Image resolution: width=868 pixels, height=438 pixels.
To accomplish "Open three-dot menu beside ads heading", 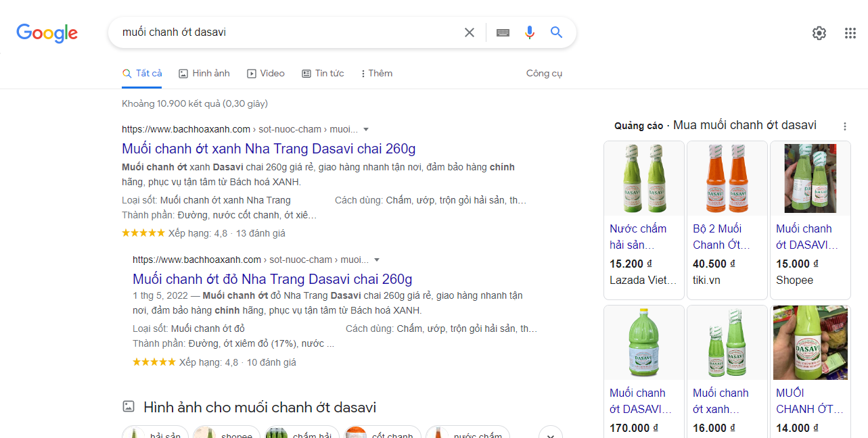I will point(844,126).
